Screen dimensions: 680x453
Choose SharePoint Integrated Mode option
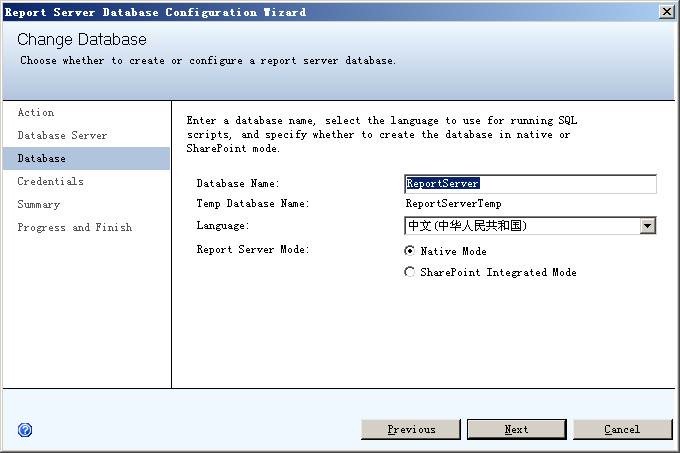pyautogui.click(x=410, y=272)
